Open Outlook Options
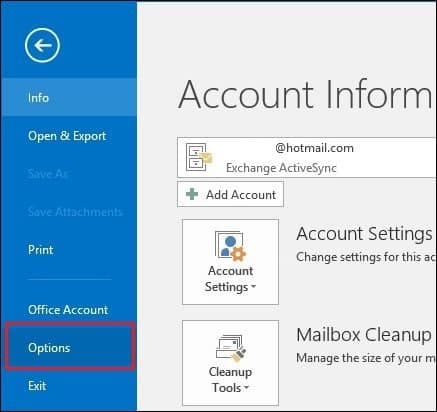437x412 pixels. tap(70, 347)
